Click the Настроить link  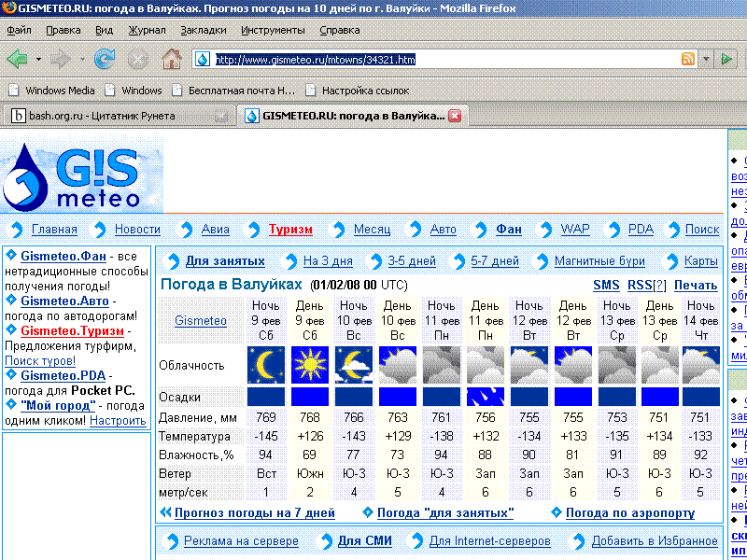[x=118, y=421]
